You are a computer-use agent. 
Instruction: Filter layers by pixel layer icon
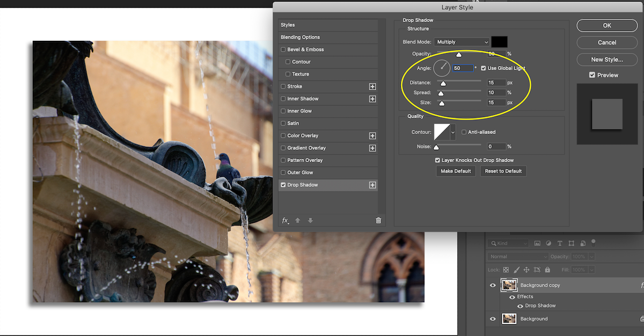point(537,243)
